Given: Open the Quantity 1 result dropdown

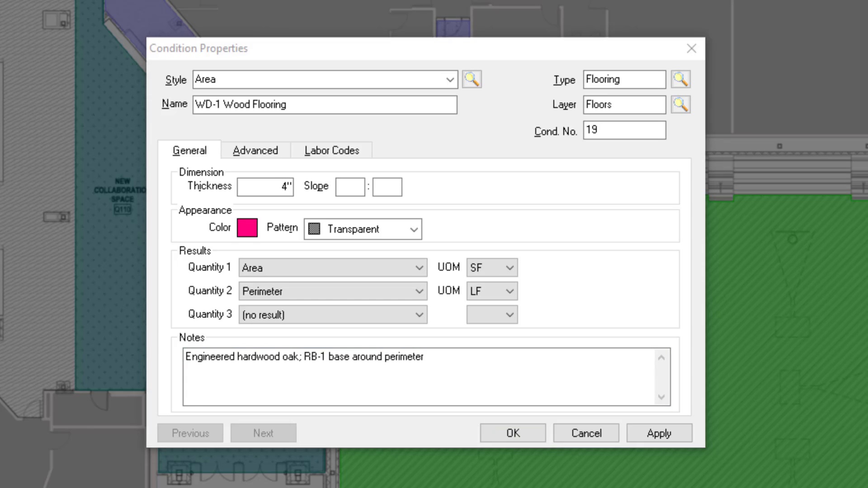Looking at the screenshot, I should point(419,268).
